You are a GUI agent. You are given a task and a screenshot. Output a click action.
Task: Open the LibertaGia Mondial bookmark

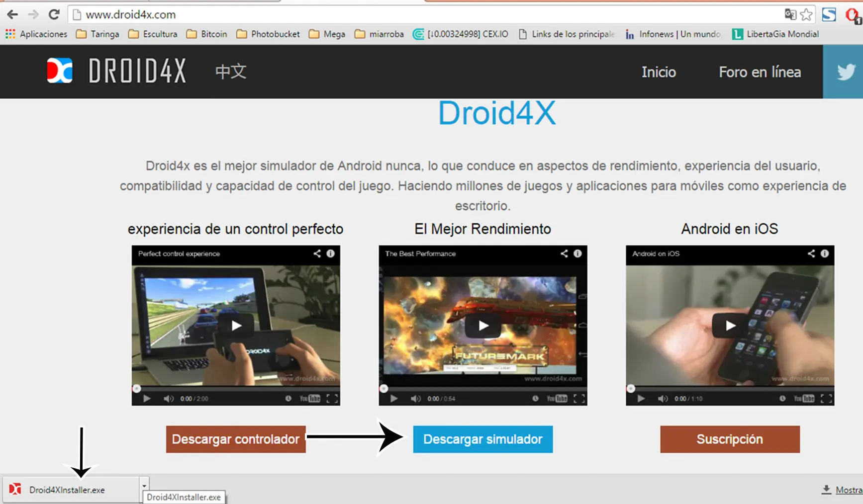pos(775,34)
